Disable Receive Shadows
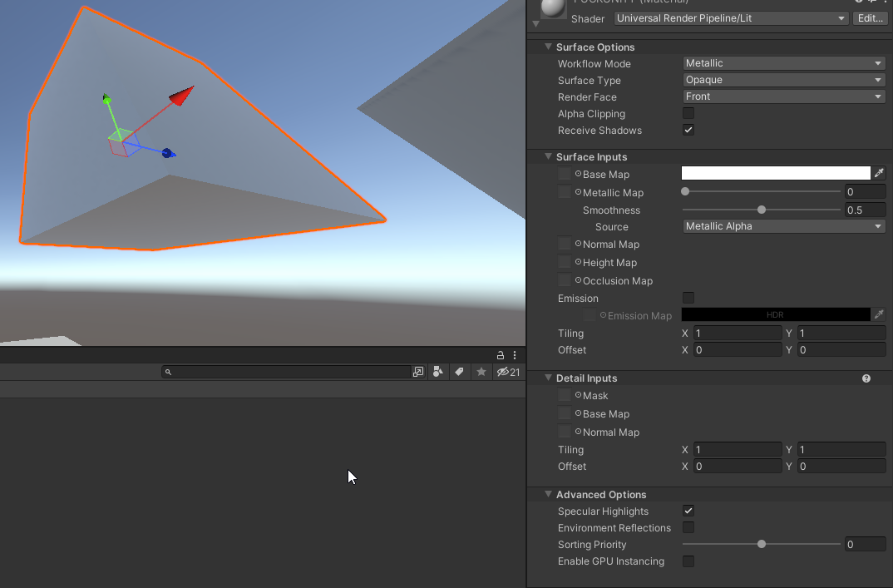893x588 pixels. coord(688,130)
